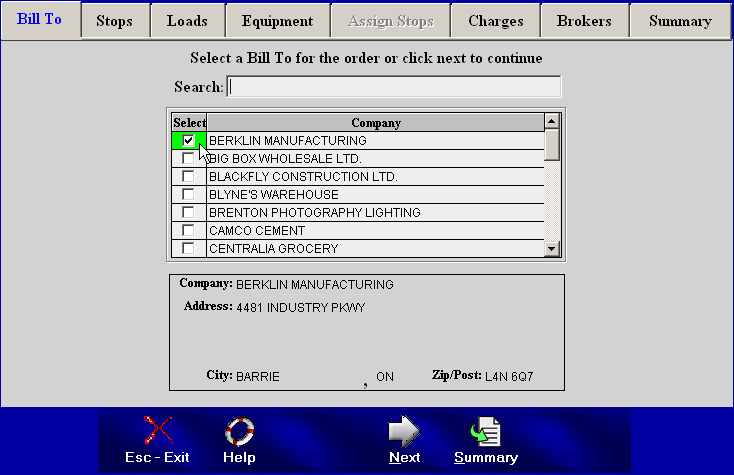Select BIG BOX WHOLESALE LTD. row
The width and height of the screenshot is (734, 475).
375,159
